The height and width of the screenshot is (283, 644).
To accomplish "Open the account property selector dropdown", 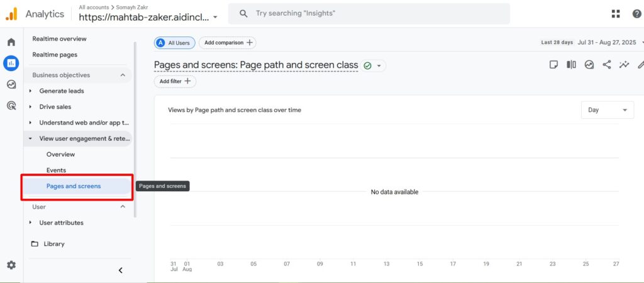I will click(216, 17).
